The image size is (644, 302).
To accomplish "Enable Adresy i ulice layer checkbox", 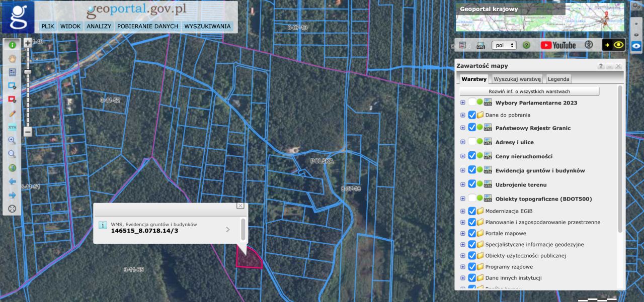I will (x=472, y=142).
